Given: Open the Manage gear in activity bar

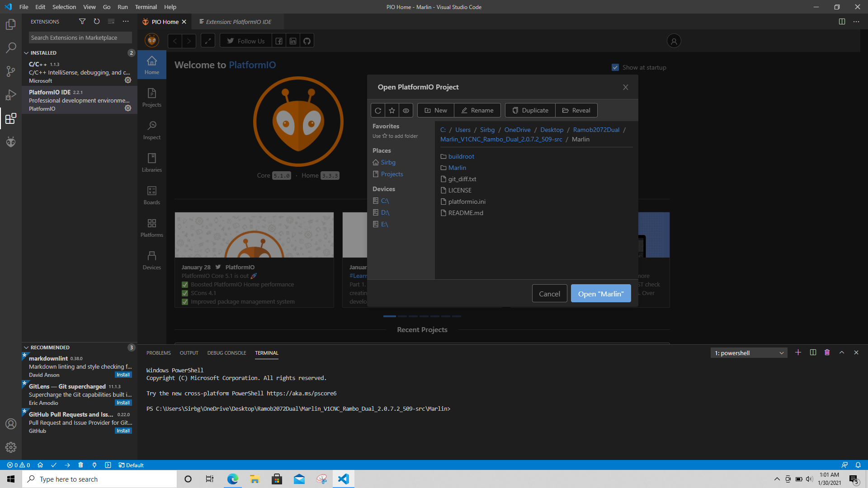Looking at the screenshot, I should (11, 447).
